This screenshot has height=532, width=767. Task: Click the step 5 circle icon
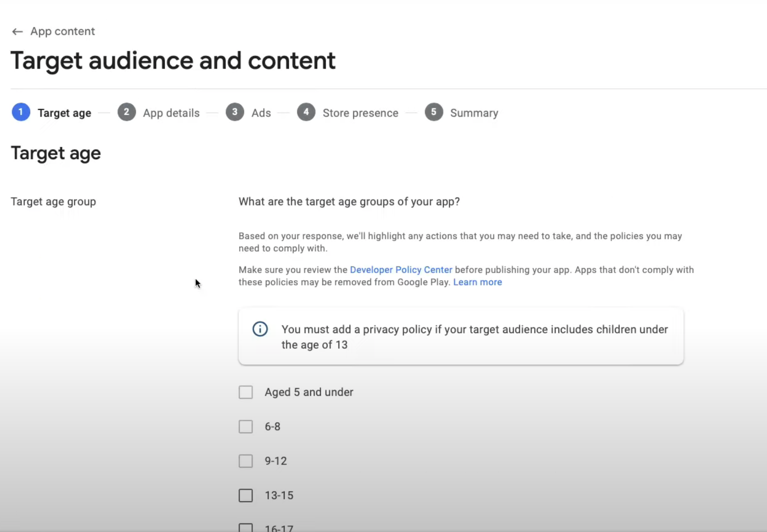434,112
